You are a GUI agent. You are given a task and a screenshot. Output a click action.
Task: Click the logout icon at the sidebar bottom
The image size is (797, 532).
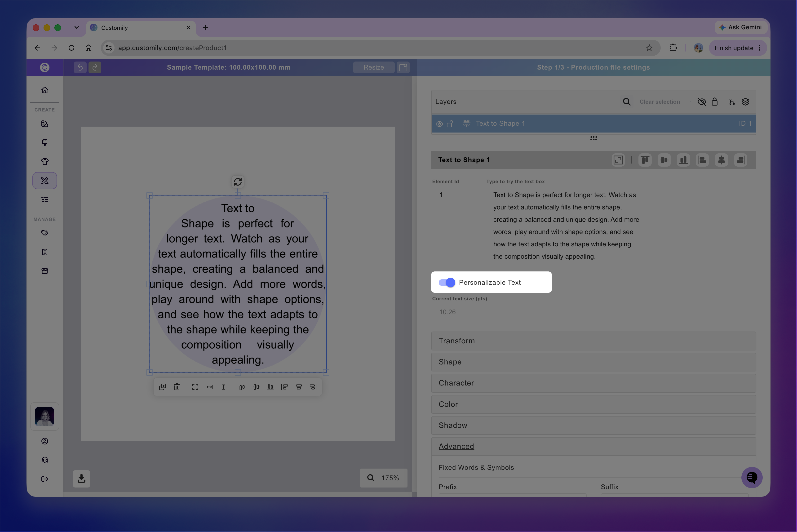[45, 479]
